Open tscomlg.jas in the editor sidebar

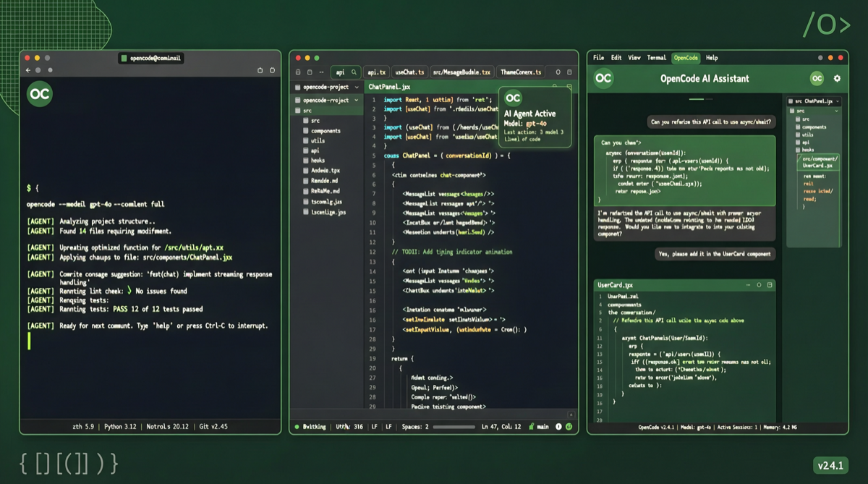(x=323, y=202)
